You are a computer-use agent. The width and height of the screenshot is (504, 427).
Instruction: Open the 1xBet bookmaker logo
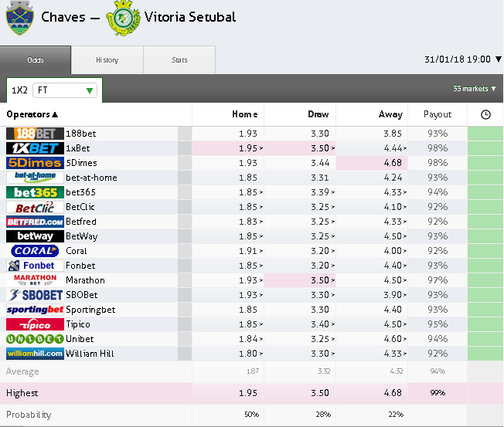(x=34, y=148)
